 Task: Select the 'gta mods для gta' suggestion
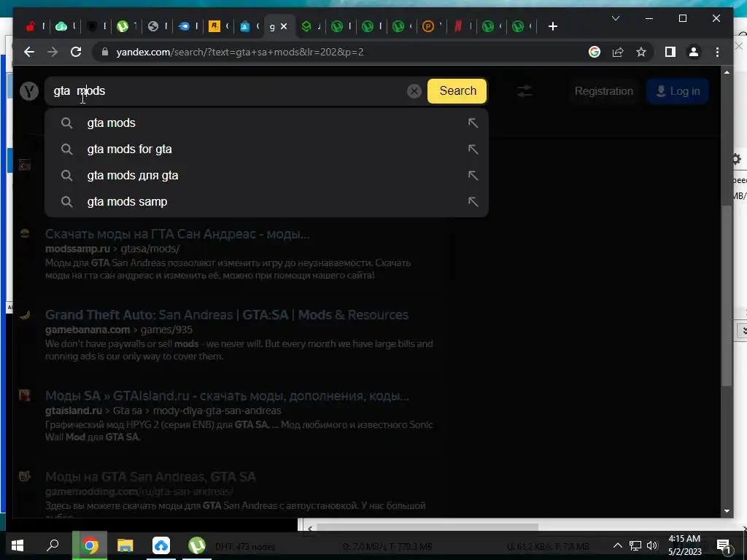(x=266, y=175)
